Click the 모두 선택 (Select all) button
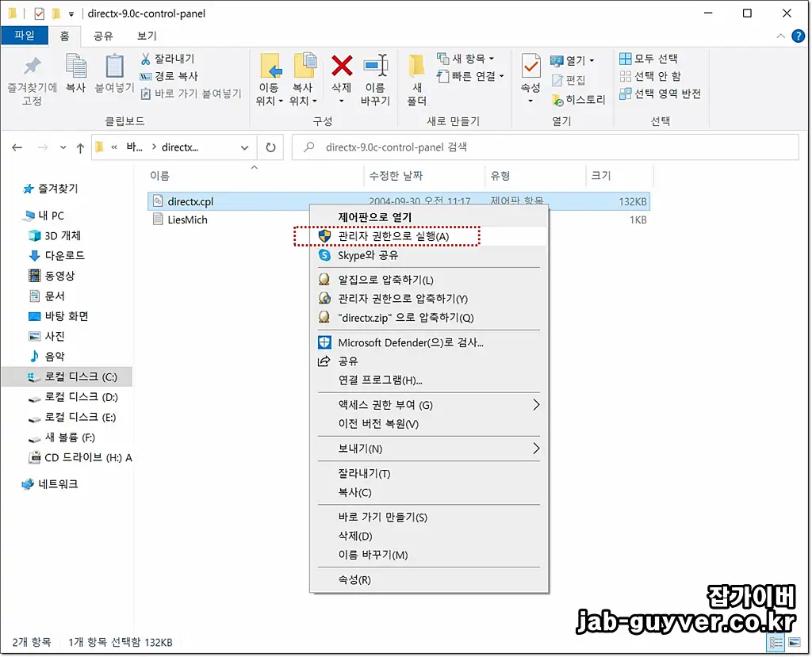812x657 pixels. (x=649, y=59)
